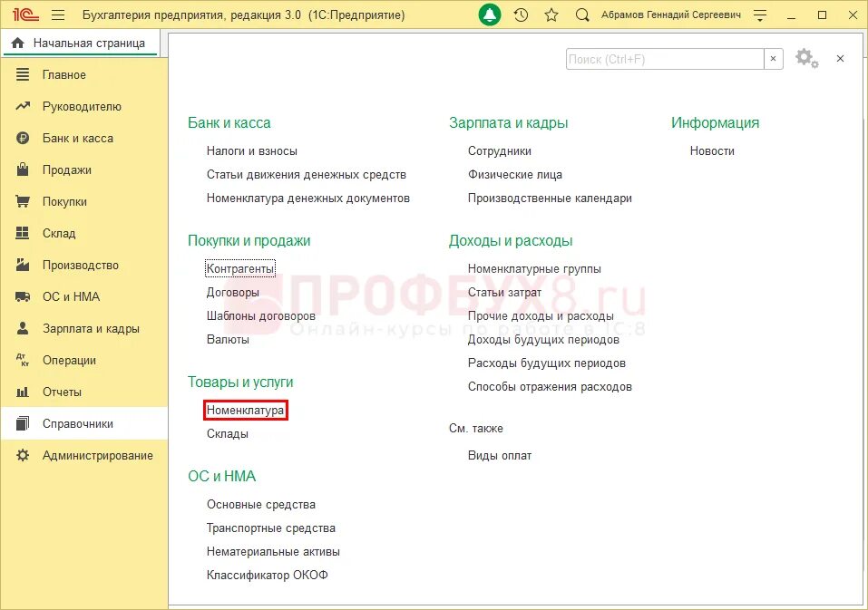Viewport: 868px width, 610px height.
Task: Open global search magnifier icon
Action: (581, 15)
